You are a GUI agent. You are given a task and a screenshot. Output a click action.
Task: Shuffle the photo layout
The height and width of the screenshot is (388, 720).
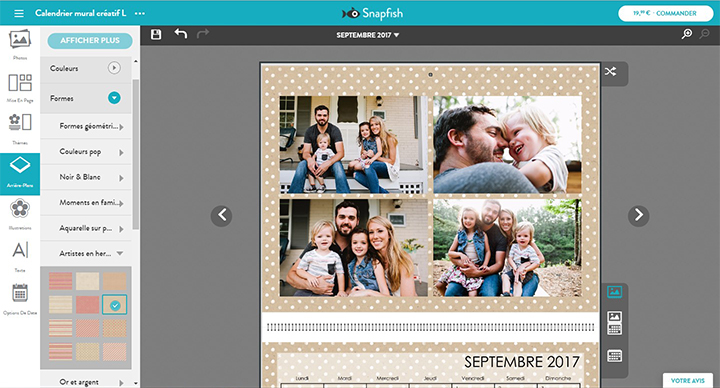610,71
